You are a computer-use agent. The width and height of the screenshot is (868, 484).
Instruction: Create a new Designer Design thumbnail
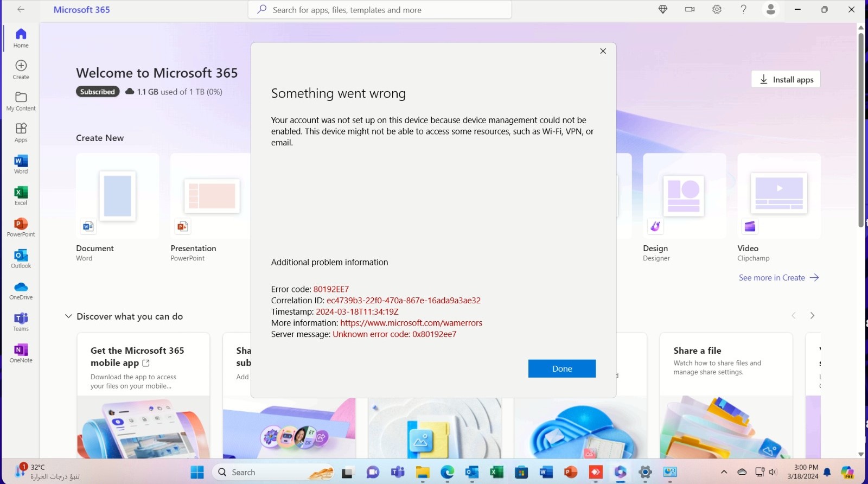(684, 196)
